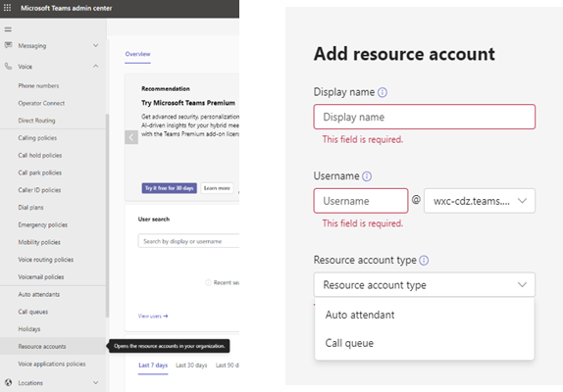The image size is (563, 392).
Task: Go to Call queues in the sidebar
Action: (33, 312)
